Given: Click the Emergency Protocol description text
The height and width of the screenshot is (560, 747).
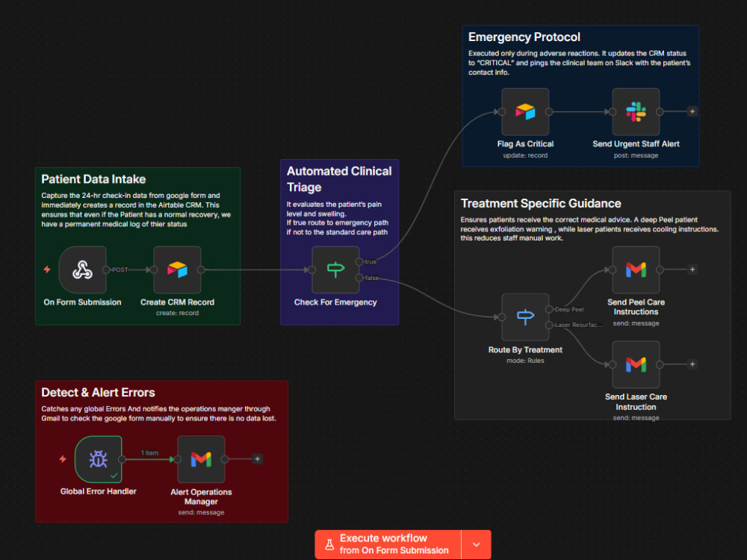Looking at the screenshot, I should point(579,63).
